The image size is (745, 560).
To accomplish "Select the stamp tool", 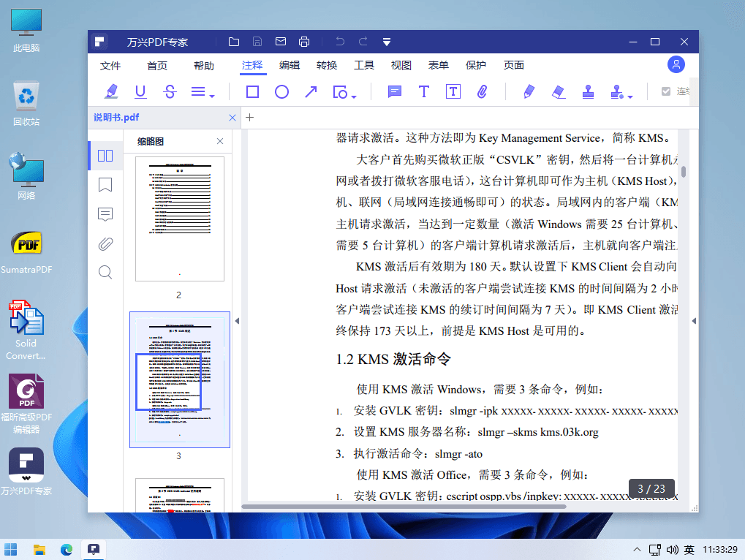I will [x=589, y=91].
